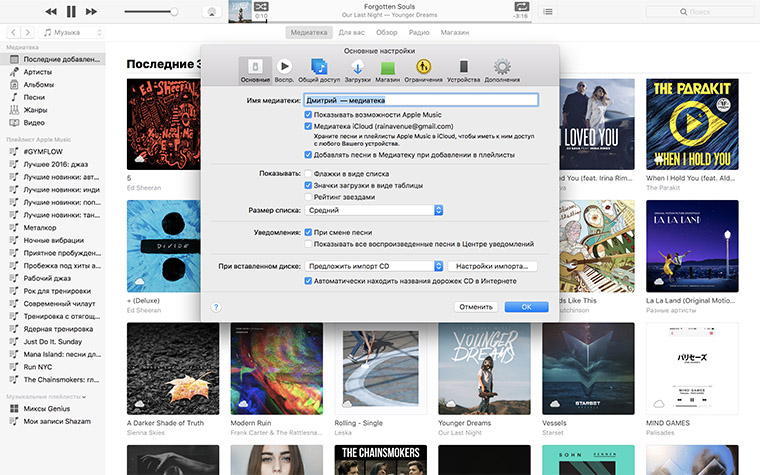Click the song playback progress bar
Viewport: 760px width, 475px height.
[392, 21]
